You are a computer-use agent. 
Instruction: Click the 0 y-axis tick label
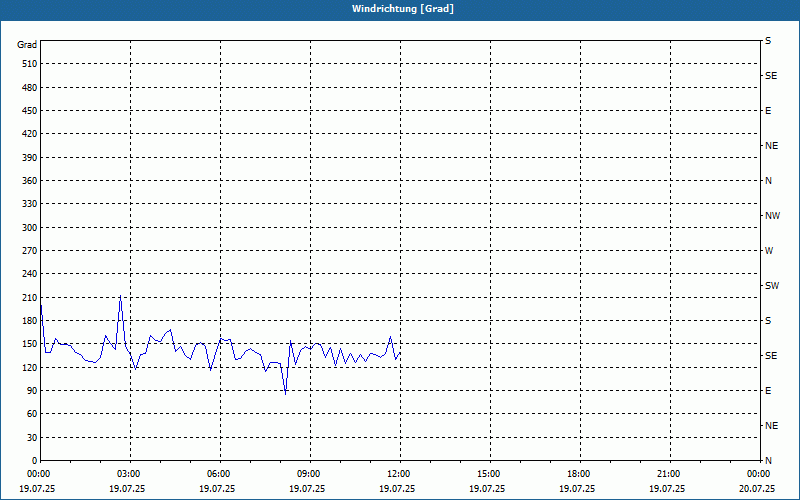pos(34,461)
